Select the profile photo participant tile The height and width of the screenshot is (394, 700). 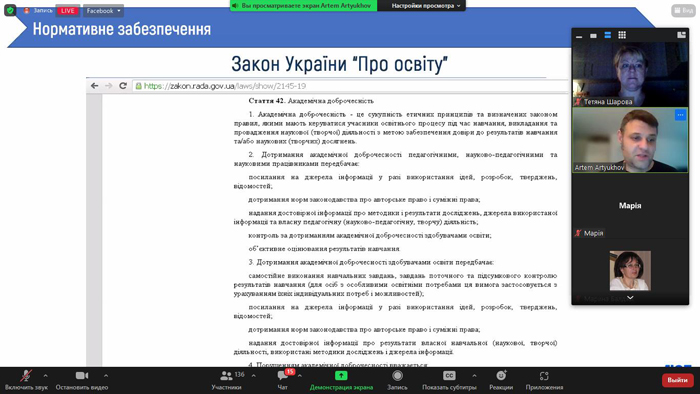pos(630,270)
